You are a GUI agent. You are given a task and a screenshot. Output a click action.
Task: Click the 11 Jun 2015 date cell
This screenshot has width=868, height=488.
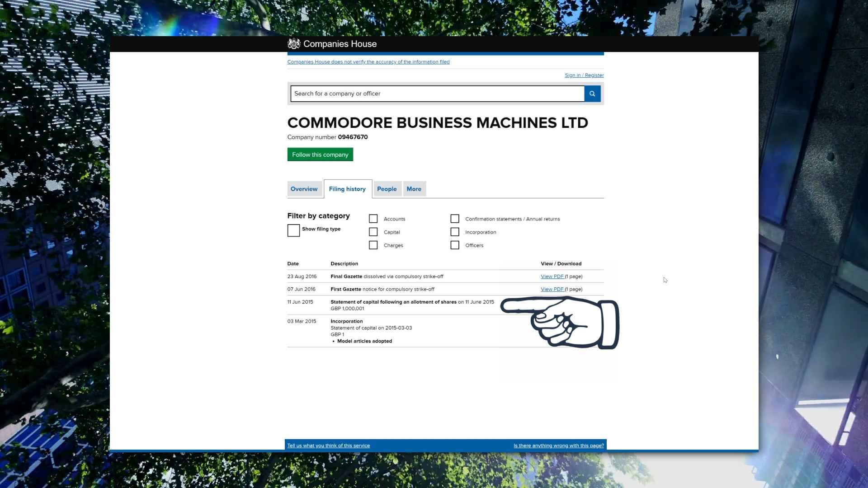coord(300,302)
